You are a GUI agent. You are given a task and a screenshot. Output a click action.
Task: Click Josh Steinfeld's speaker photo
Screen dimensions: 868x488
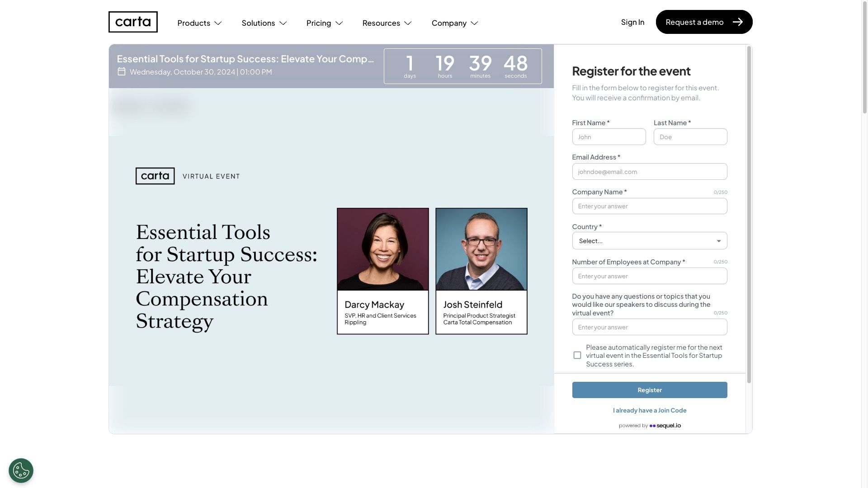point(481,249)
